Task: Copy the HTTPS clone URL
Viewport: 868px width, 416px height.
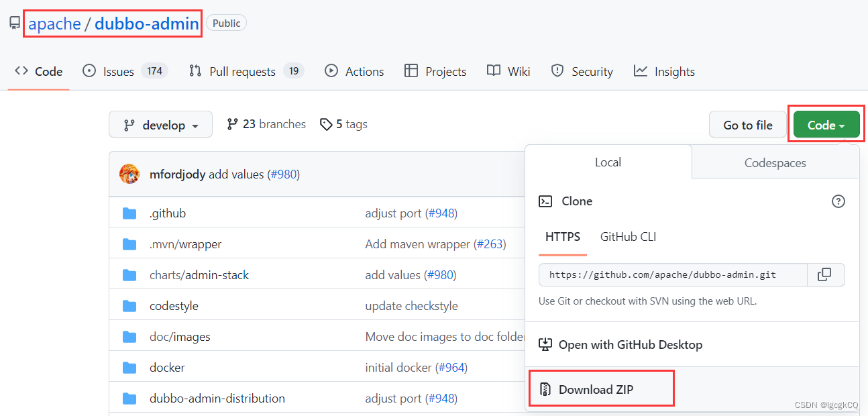Action: [824, 274]
